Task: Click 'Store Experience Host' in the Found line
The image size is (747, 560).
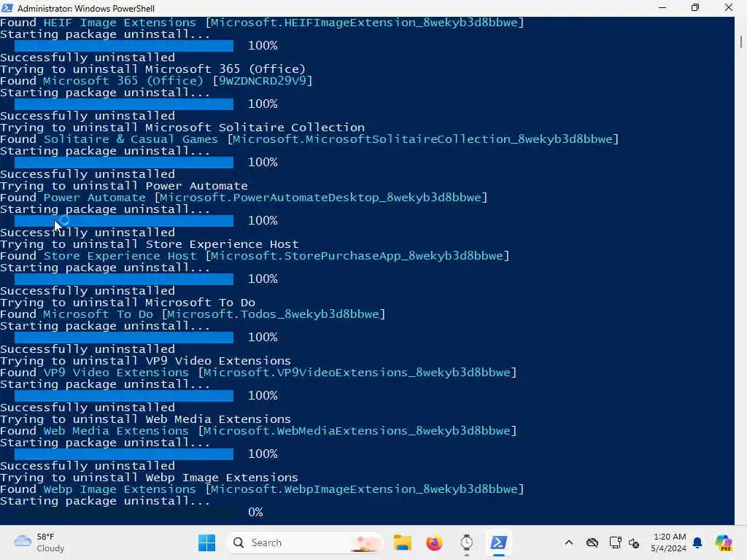Action: (120, 256)
